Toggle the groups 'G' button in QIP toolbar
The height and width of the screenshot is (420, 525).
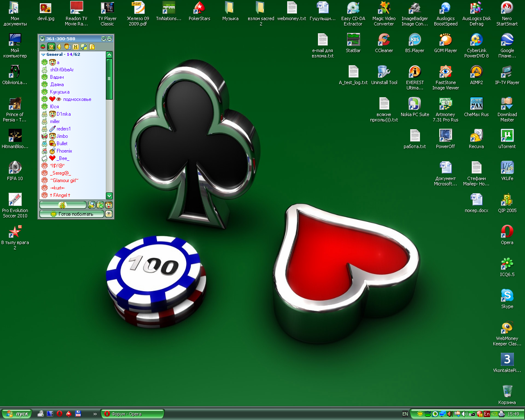51,47
